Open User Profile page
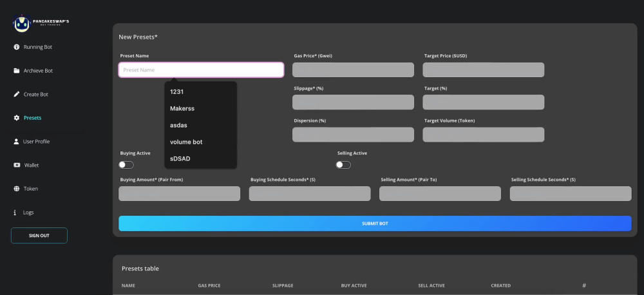 (x=36, y=141)
